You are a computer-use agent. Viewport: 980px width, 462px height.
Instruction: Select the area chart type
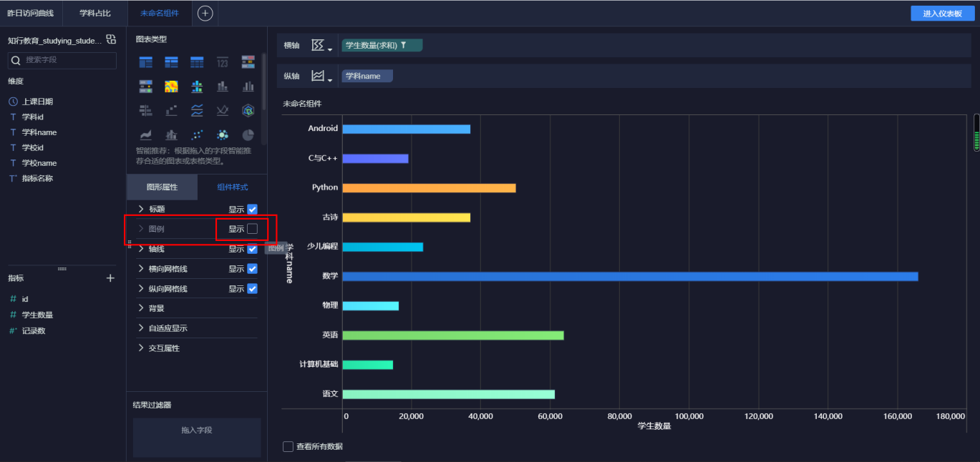click(145, 134)
